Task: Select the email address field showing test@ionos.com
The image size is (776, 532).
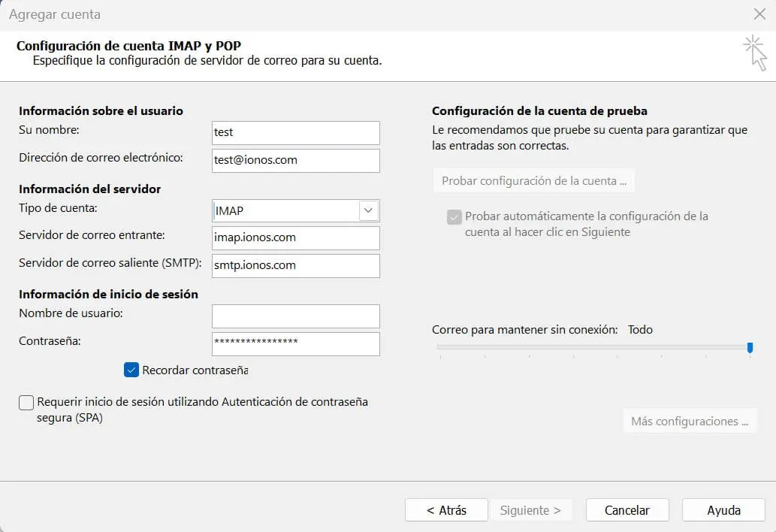Action: [x=295, y=160]
